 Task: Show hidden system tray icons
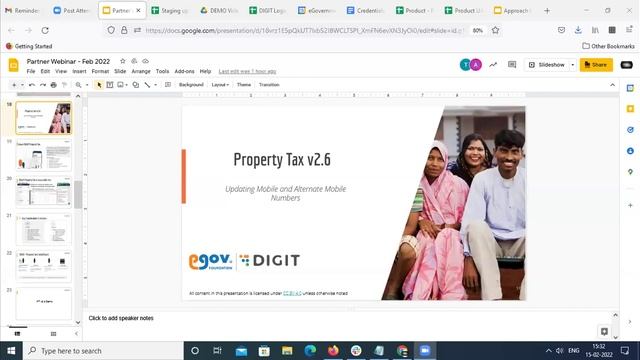548,351
